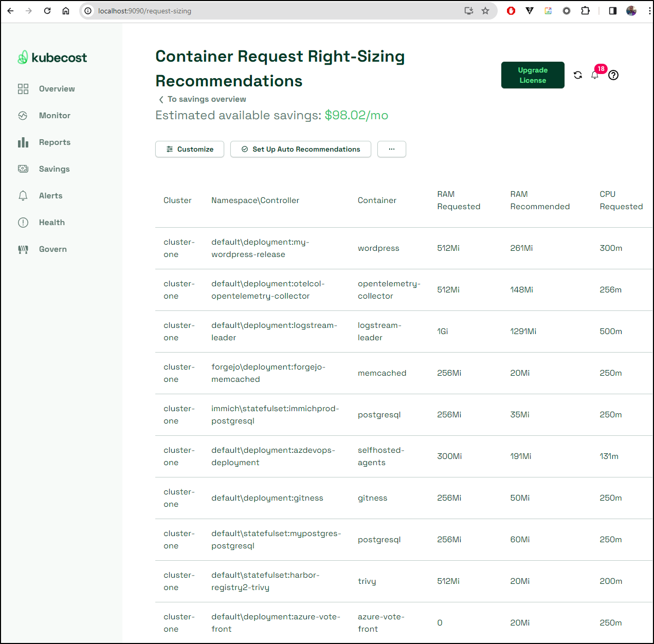Click the 300Mi RAM requested value
Image resolution: width=654 pixels, height=644 pixels.
tap(449, 456)
